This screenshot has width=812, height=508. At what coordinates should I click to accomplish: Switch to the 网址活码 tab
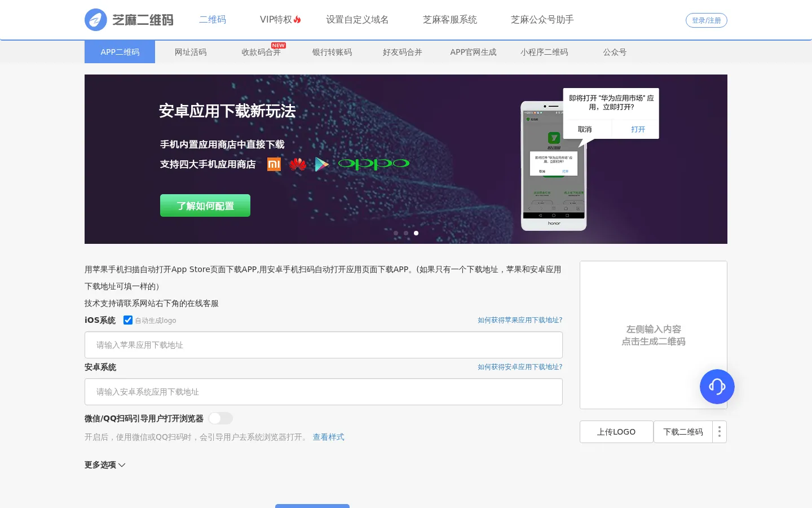coord(191,52)
